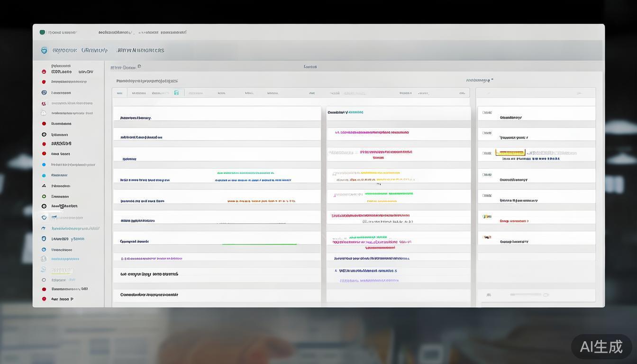Click the teal save icon in the table toolbar
Screen dimensions: 637x364
pos(176,93)
